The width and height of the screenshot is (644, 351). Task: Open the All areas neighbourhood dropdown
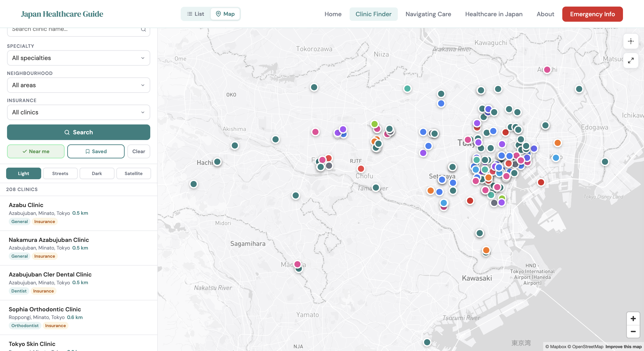click(x=78, y=85)
